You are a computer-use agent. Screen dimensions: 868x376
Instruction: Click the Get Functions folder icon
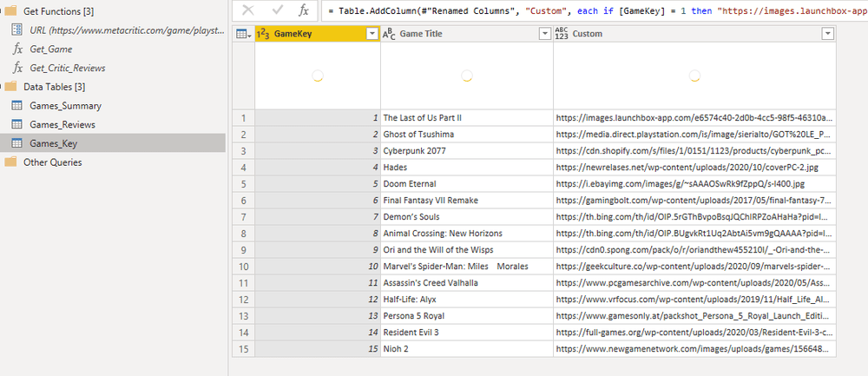pos(11,11)
